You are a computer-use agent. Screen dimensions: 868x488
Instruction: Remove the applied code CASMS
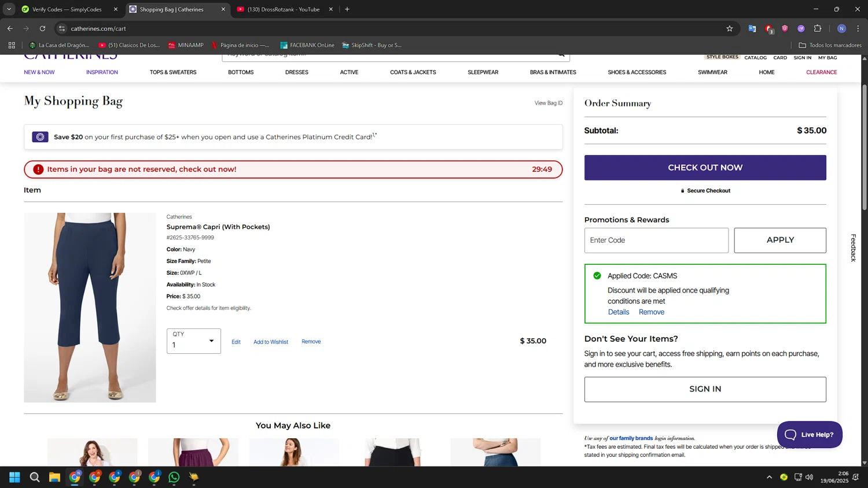(x=652, y=312)
